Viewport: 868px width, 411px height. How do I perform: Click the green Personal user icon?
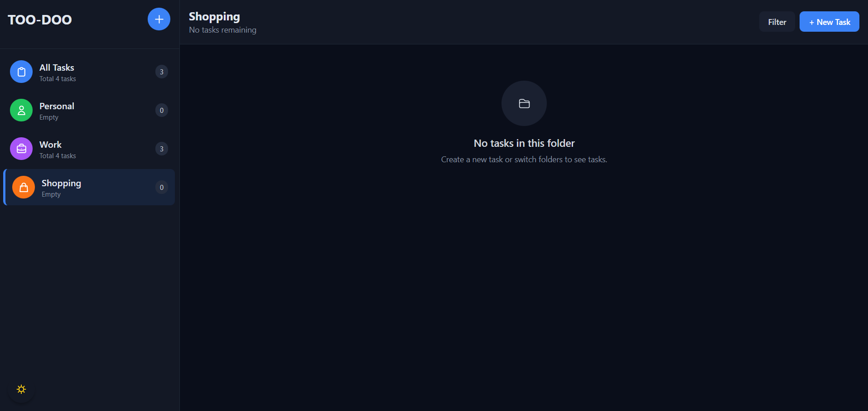point(21,110)
